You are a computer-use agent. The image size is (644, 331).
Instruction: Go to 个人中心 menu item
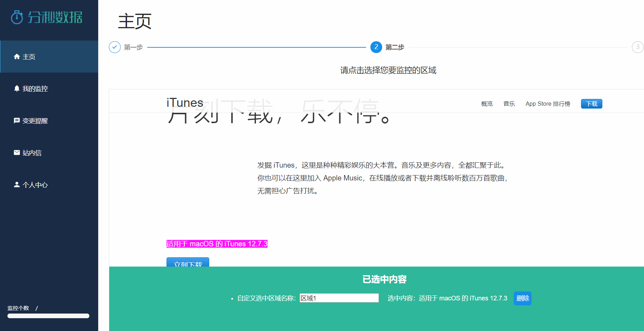pyautogui.click(x=49, y=185)
